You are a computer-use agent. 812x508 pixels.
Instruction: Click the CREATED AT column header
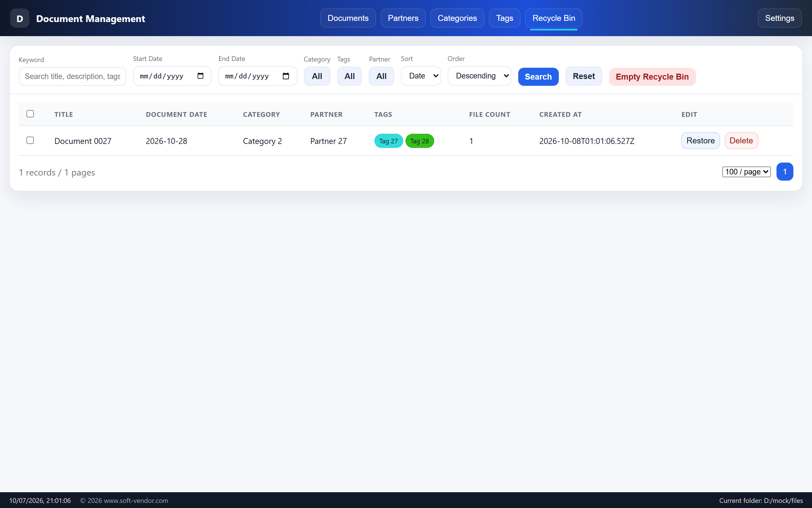[x=560, y=115]
